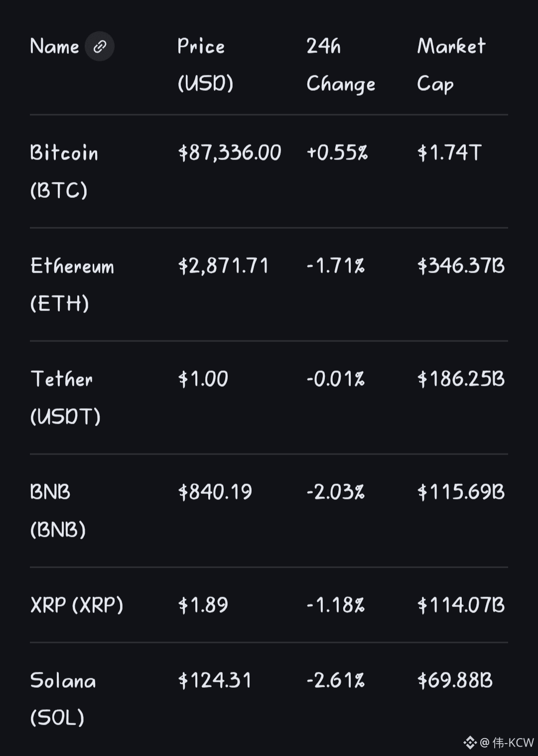The width and height of the screenshot is (538, 756).
Task: Choose the XRP (XRP) entry
Action: pos(77,605)
